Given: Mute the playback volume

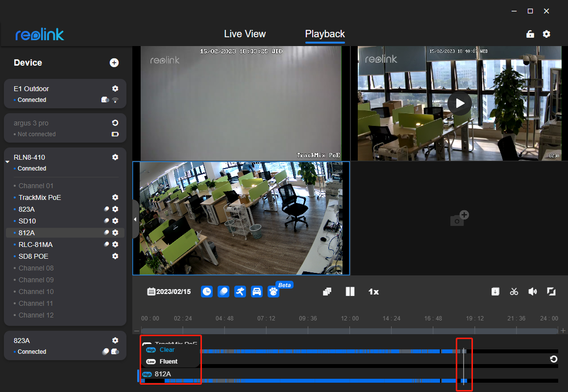Looking at the screenshot, I should [x=533, y=292].
